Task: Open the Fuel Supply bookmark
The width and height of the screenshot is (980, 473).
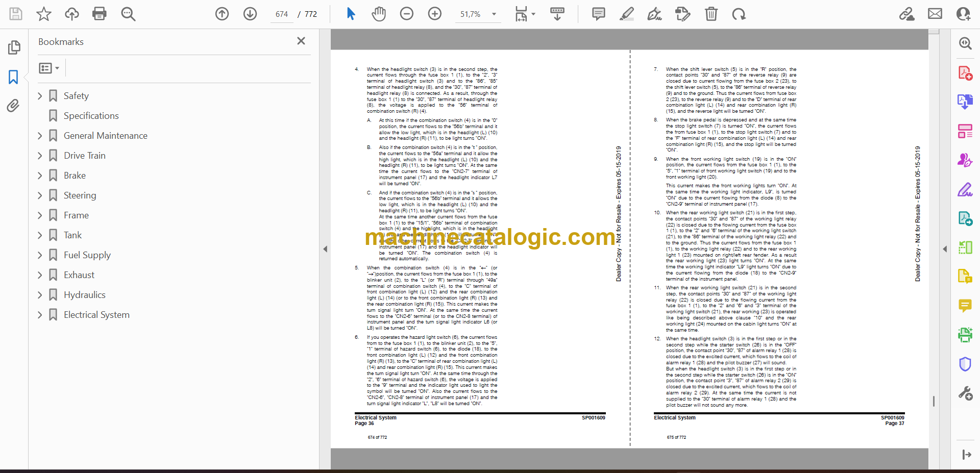Action: pyautogui.click(x=87, y=255)
